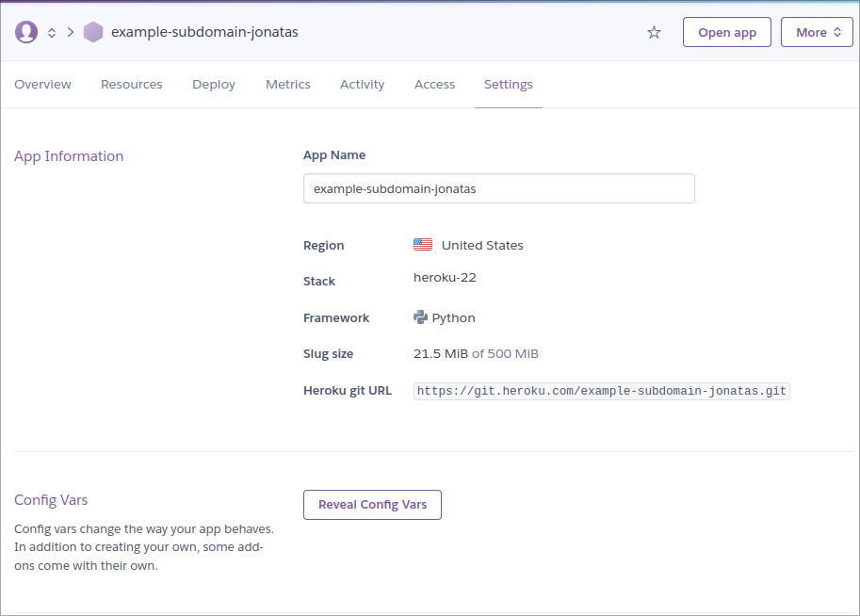Click the United States region text
The image size is (860, 616).
(x=482, y=245)
